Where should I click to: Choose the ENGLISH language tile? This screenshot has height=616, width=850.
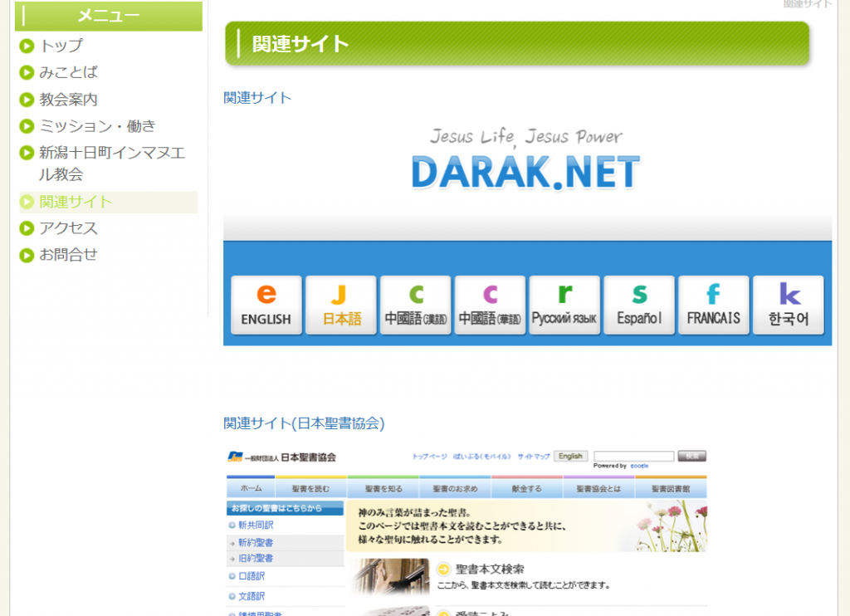(266, 305)
